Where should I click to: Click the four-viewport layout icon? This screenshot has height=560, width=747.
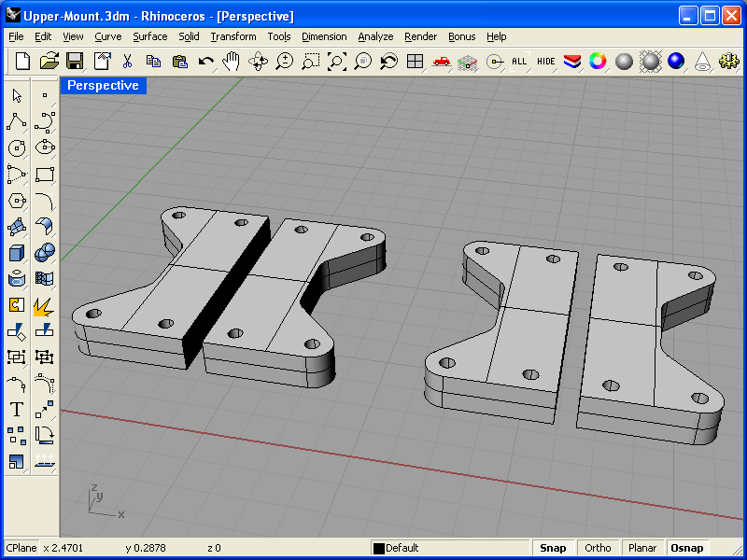point(416,61)
